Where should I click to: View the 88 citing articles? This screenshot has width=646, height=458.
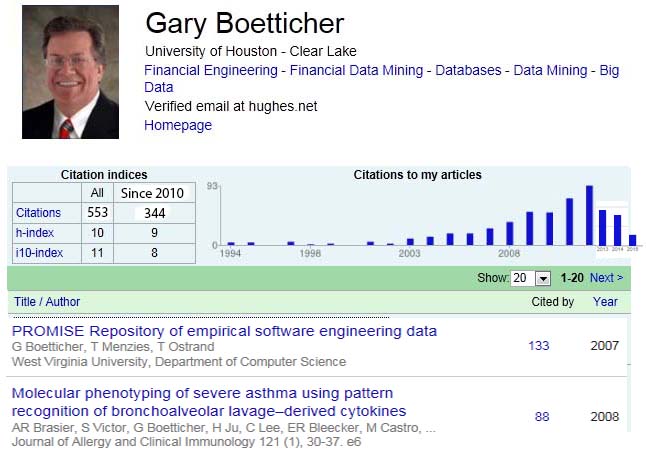(542, 416)
